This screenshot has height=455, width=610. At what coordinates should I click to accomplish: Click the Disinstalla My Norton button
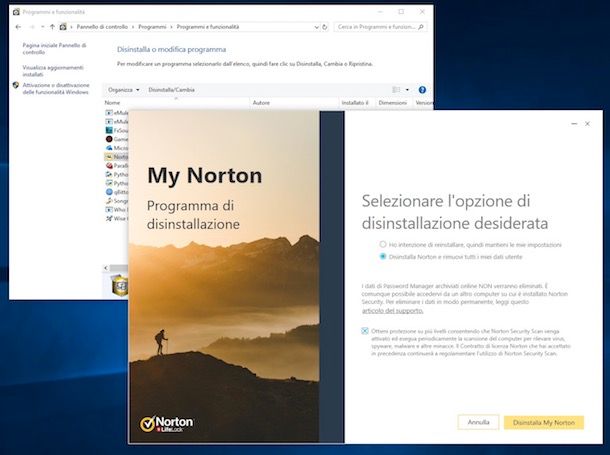(x=544, y=422)
